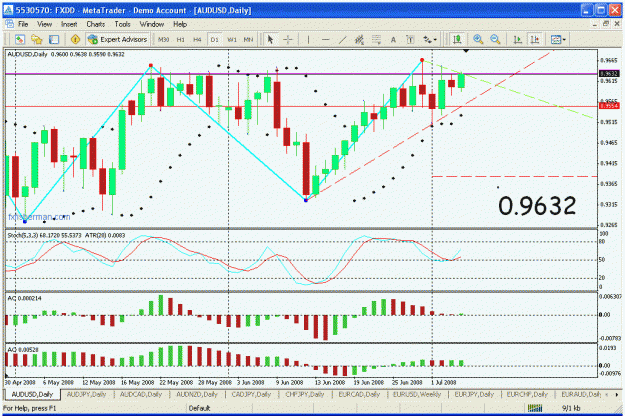
Task: Switch to EURCAD,Daily chart tab
Action: coord(359,394)
